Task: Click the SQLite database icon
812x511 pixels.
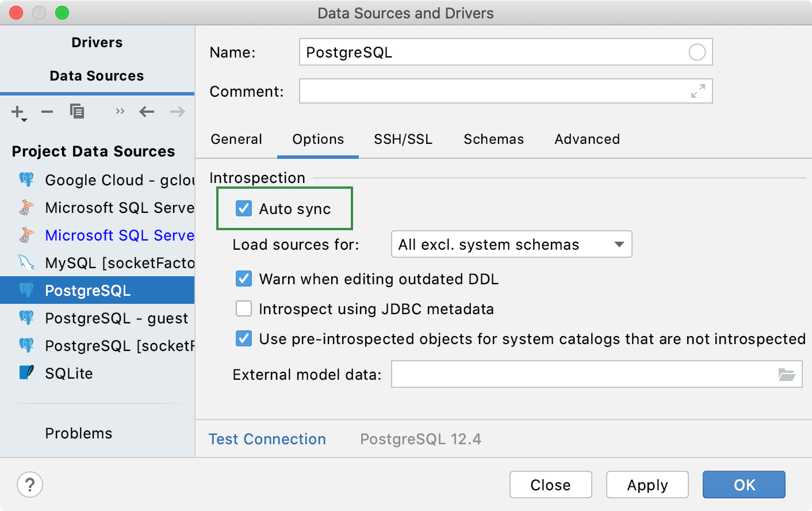Action: [x=26, y=373]
